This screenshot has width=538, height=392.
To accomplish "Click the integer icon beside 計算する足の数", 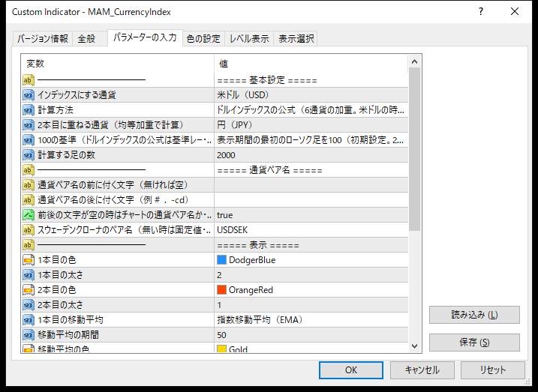I will tap(29, 155).
